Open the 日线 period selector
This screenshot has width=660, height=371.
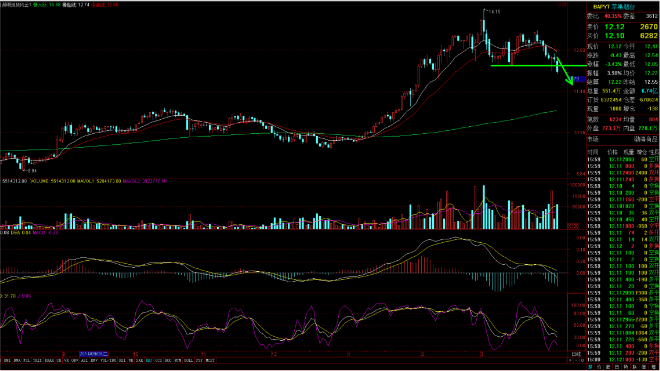point(577,354)
